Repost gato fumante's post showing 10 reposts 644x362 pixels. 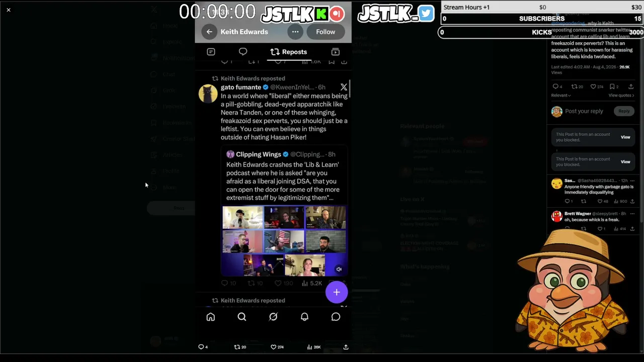[x=256, y=283]
